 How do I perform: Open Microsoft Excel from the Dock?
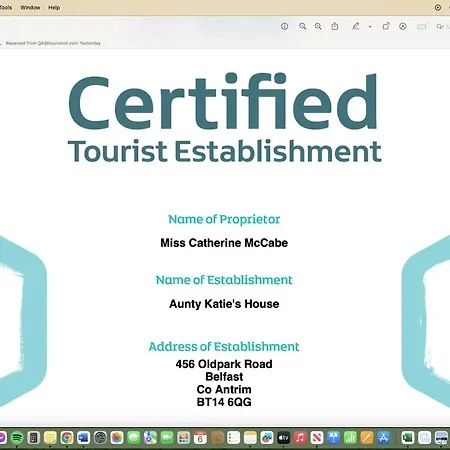tap(408, 437)
